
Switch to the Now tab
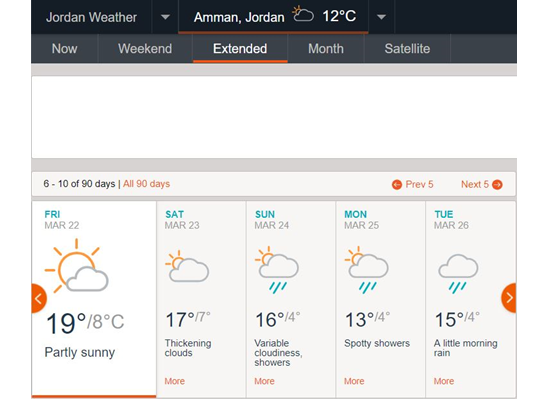65,48
